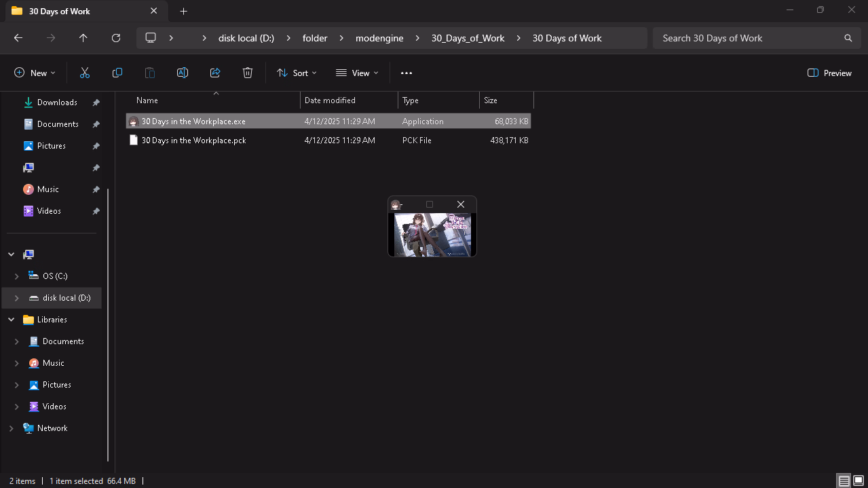868x488 pixels.
Task: Click the Delete trash bin icon
Action: (x=248, y=73)
